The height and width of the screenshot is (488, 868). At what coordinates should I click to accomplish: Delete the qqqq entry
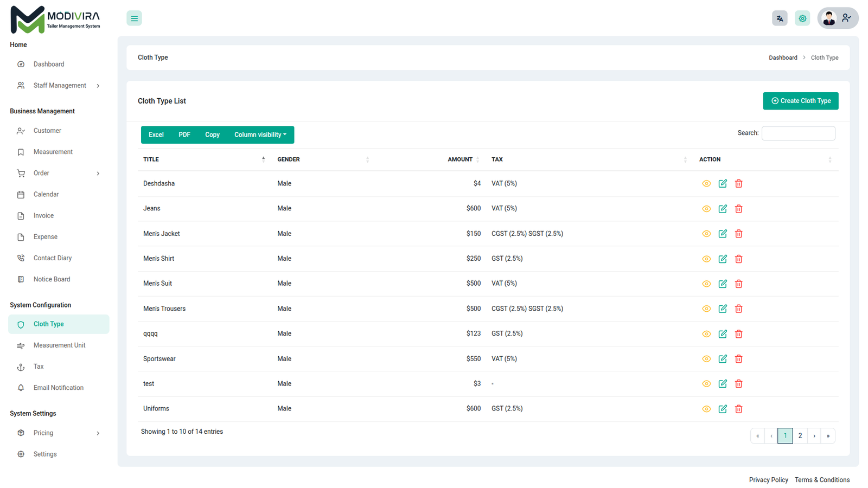coord(738,334)
